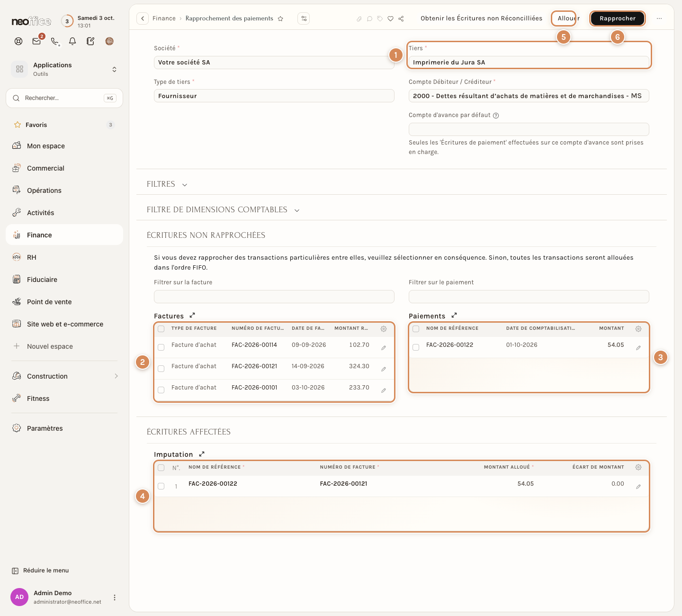682x616 pixels.
Task: Open the view settings slider icon
Action: pyautogui.click(x=304, y=18)
